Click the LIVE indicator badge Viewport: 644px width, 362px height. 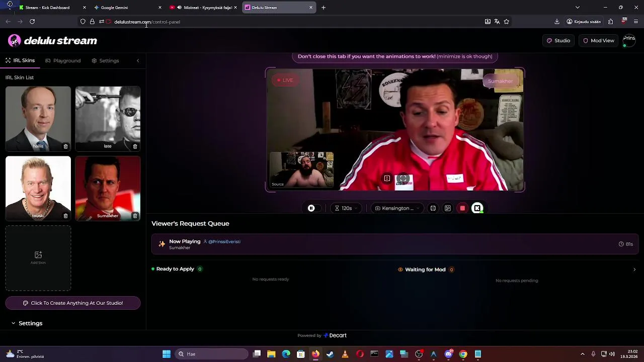pos(285,80)
